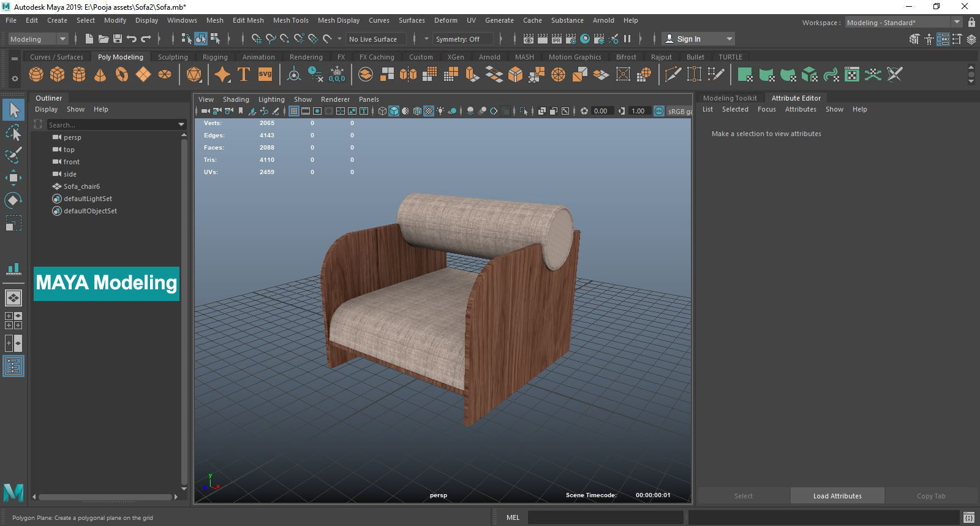Click the Load Attributes button
This screenshot has height=526, width=980.
(x=837, y=496)
